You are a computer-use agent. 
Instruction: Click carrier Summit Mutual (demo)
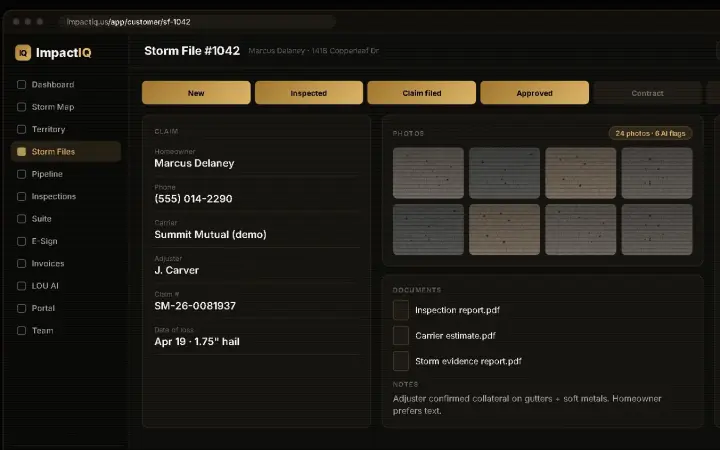pos(210,234)
